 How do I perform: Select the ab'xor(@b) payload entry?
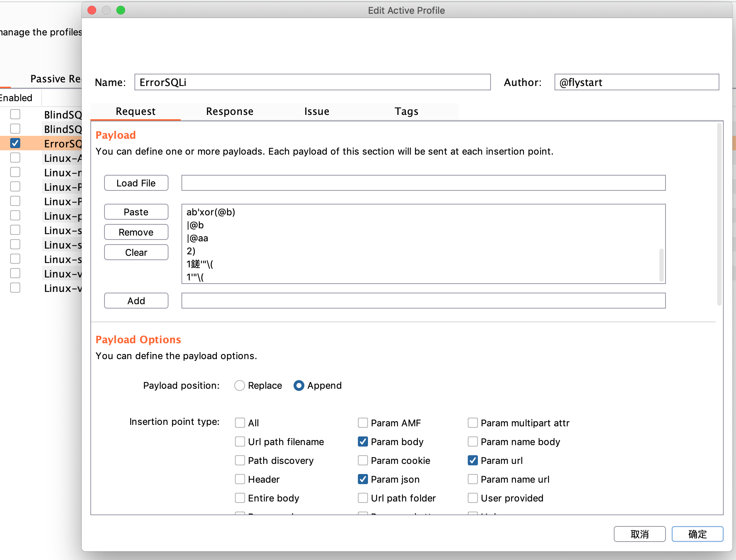[x=211, y=212]
